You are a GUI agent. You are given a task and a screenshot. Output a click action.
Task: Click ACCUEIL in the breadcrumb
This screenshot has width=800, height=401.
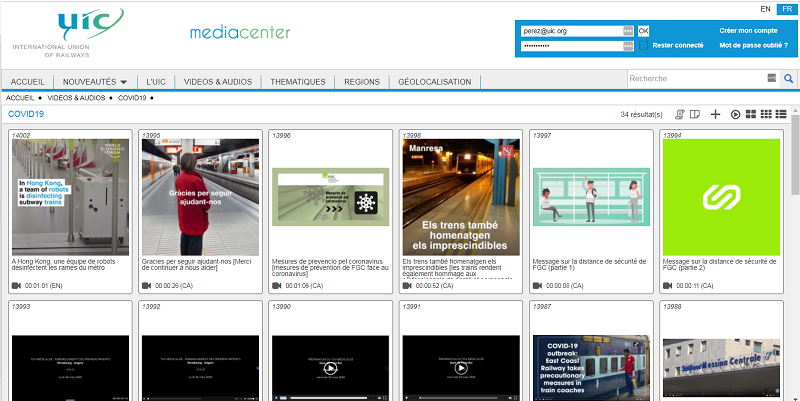[20, 98]
